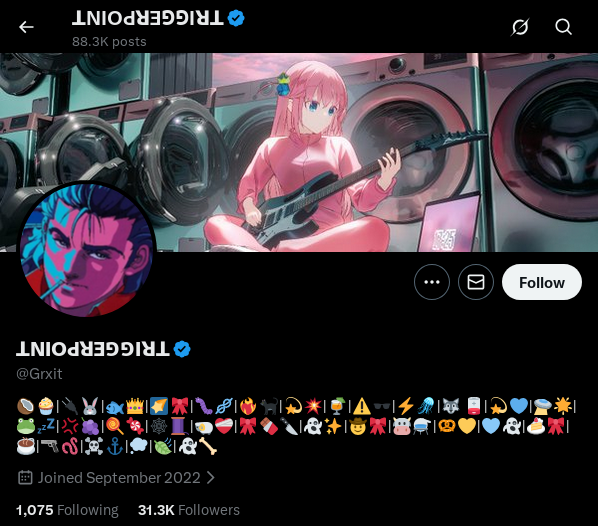Click the verified badge beside profile name
This screenshot has width=598, height=526.
[182, 349]
